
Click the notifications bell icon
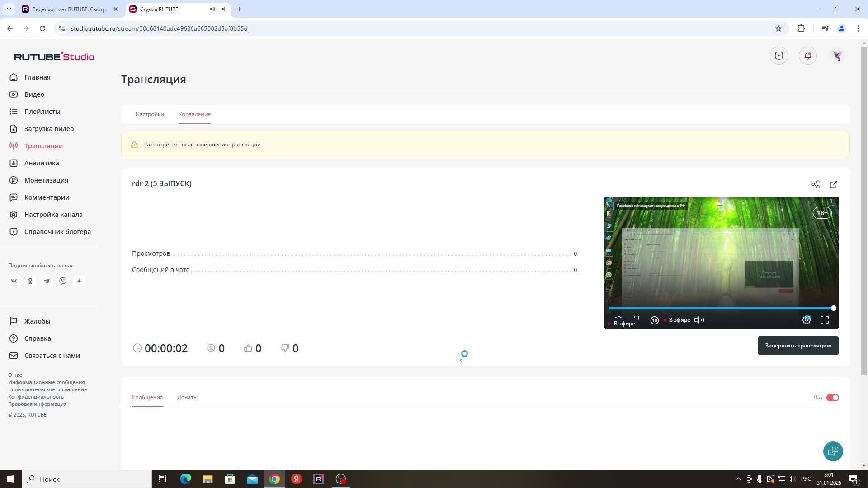(807, 56)
